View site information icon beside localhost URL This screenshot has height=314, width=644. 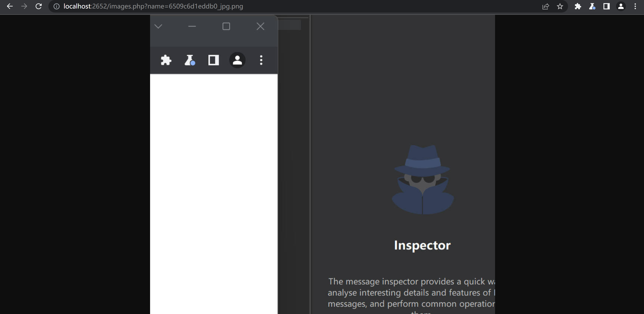pyautogui.click(x=57, y=6)
